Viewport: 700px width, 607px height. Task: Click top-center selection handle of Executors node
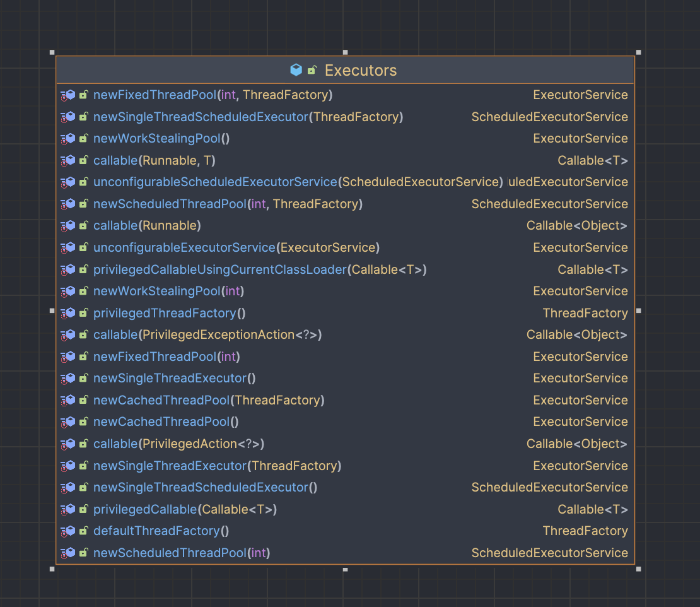coord(345,52)
